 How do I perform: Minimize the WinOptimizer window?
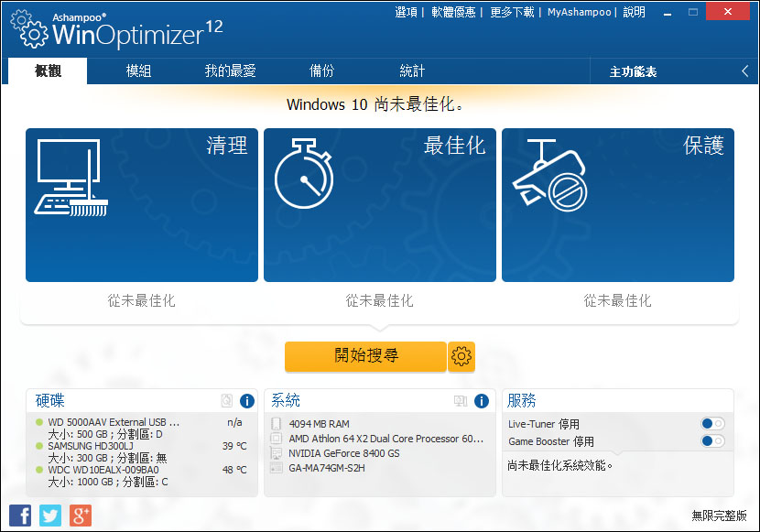tap(668, 13)
